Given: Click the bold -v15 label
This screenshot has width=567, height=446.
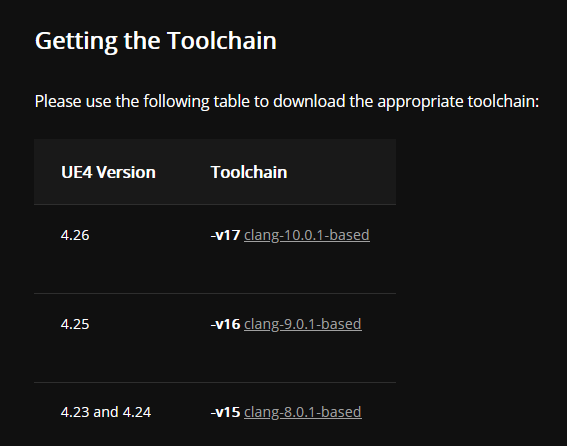Looking at the screenshot, I should [225, 412].
